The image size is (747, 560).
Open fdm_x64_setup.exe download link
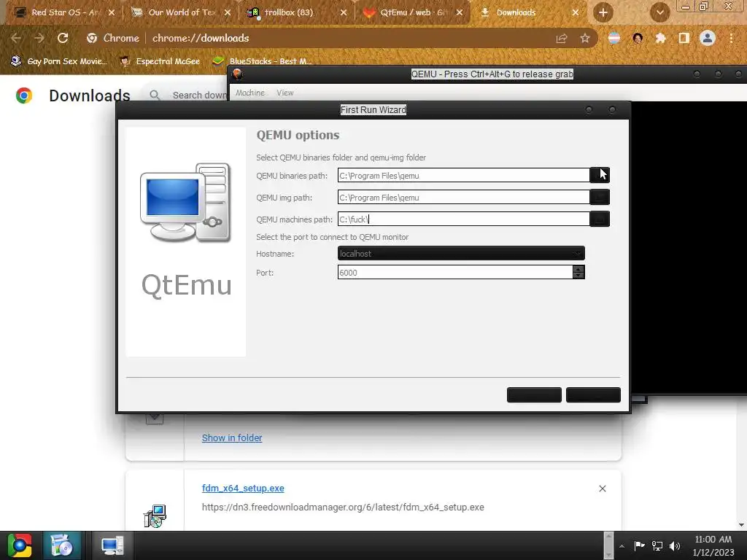243,488
